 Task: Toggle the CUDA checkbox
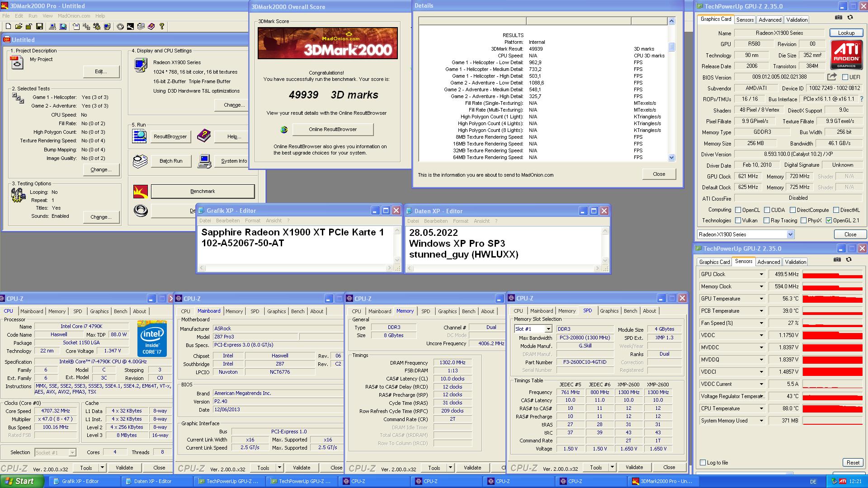tap(767, 210)
